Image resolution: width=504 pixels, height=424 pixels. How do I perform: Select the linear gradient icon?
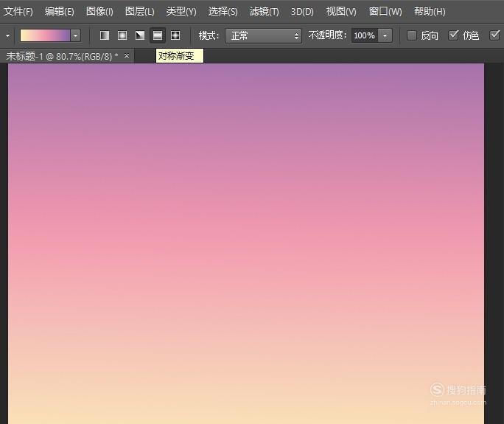(x=105, y=35)
